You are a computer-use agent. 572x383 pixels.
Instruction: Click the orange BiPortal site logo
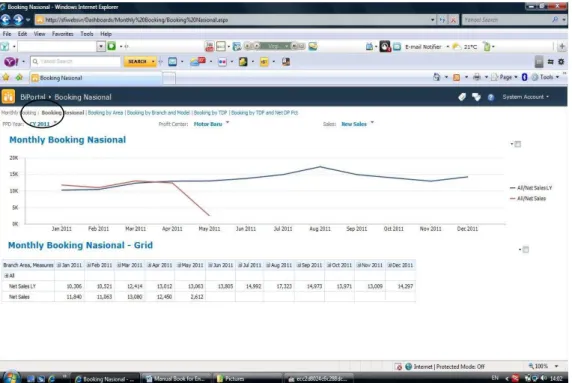click(8, 97)
